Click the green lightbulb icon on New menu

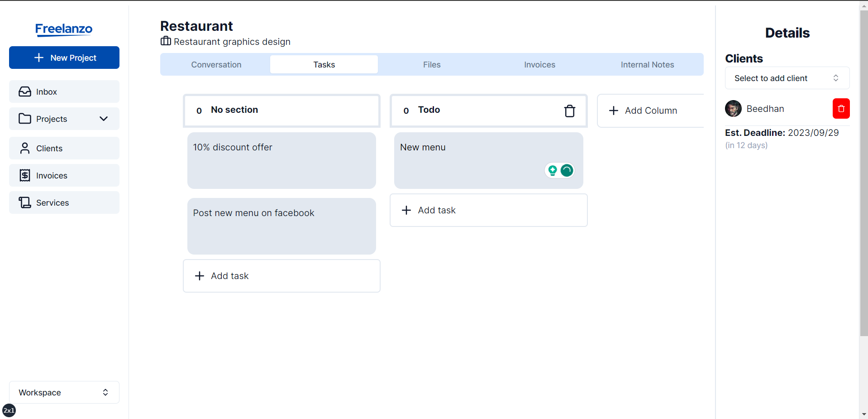(x=553, y=170)
